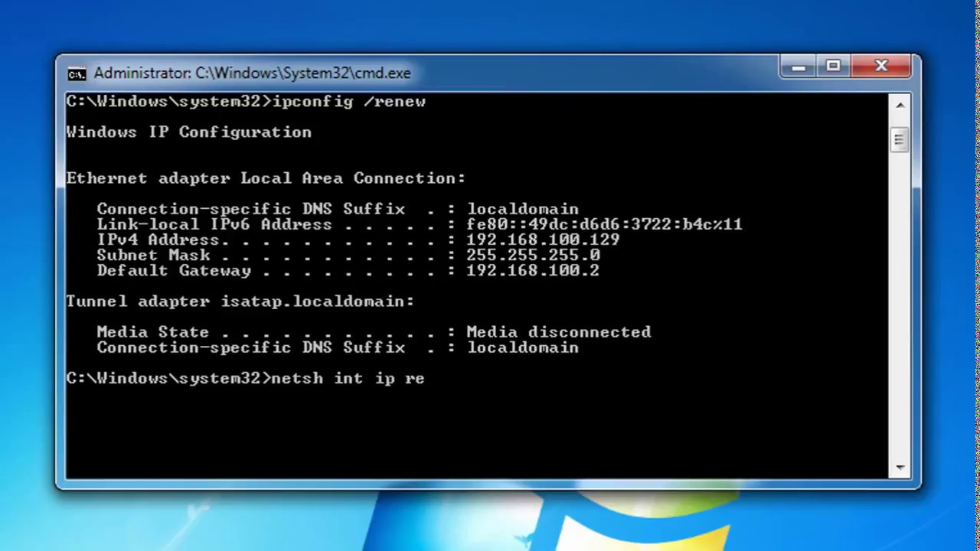Close the Command Prompt window

point(881,67)
